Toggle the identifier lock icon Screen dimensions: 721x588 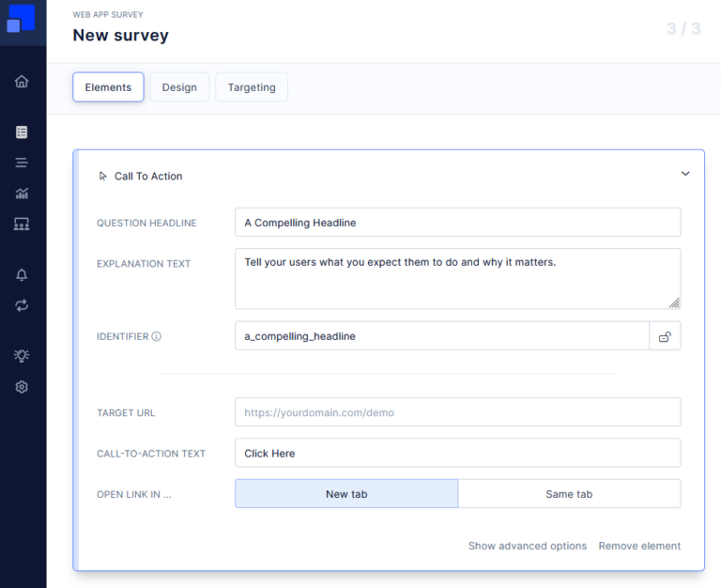tap(665, 336)
